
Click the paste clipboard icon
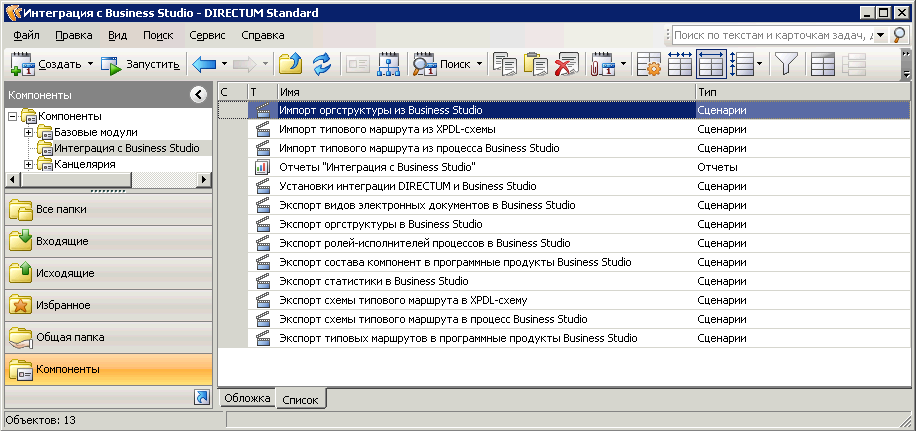click(x=537, y=65)
